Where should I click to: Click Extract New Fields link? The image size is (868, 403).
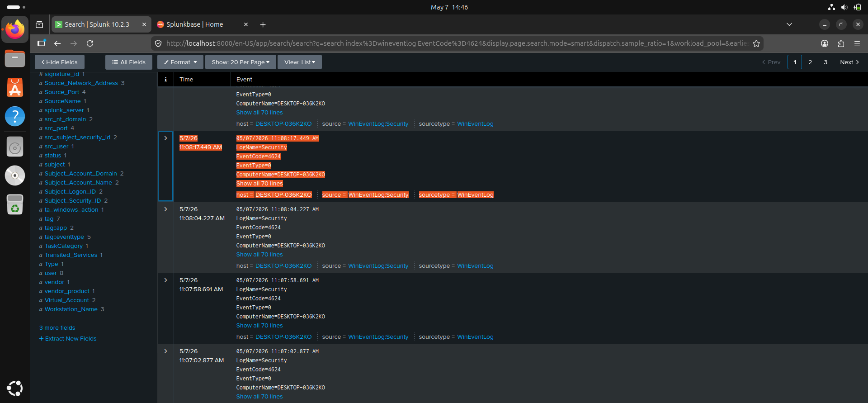tap(68, 339)
